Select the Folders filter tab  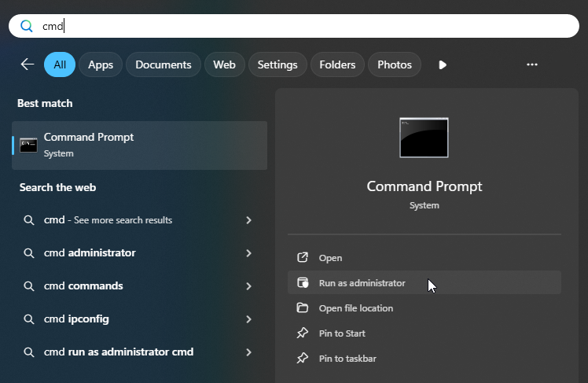(337, 64)
